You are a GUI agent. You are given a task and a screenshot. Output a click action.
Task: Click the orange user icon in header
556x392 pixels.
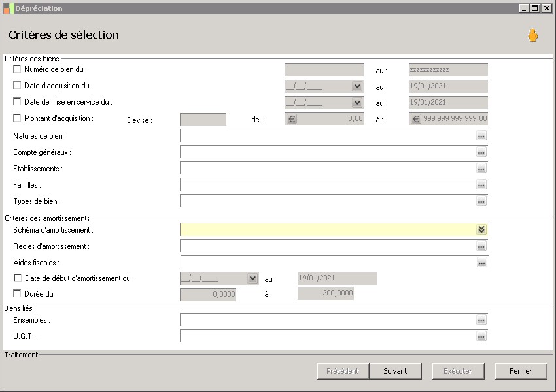tap(533, 36)
